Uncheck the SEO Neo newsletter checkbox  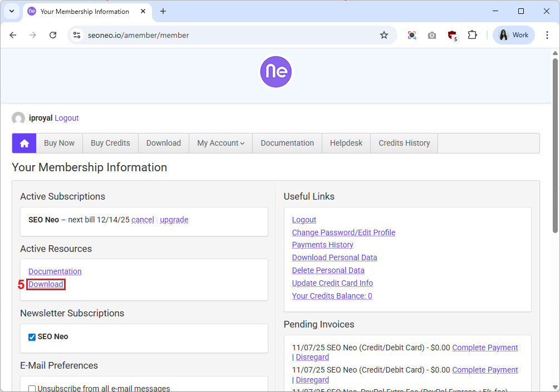click(x=32, y=337)
